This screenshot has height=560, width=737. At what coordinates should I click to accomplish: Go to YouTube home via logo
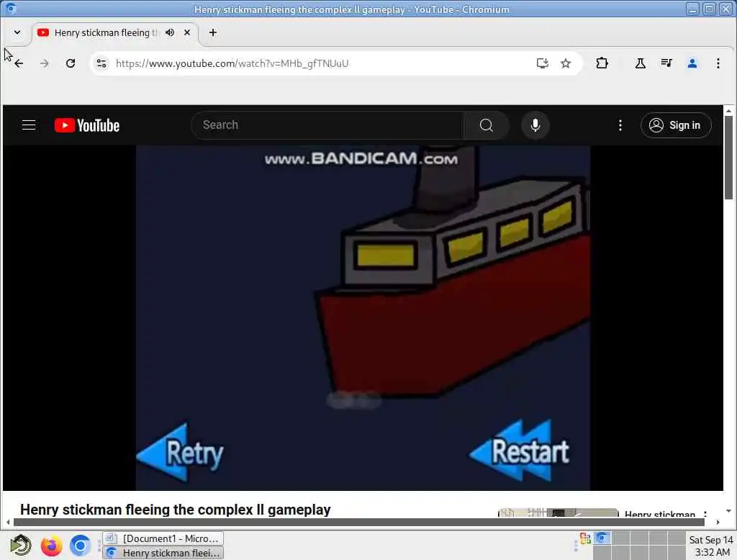point(87,125)
